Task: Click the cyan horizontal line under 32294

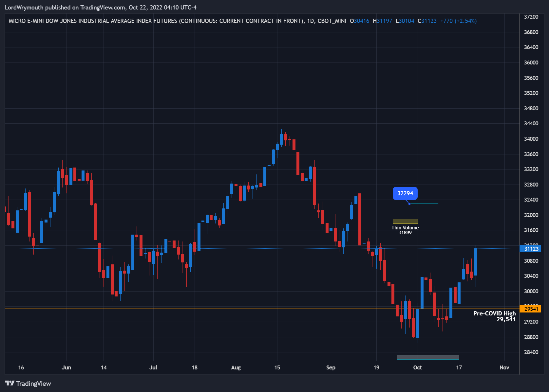Action: (x=424, y=204)
